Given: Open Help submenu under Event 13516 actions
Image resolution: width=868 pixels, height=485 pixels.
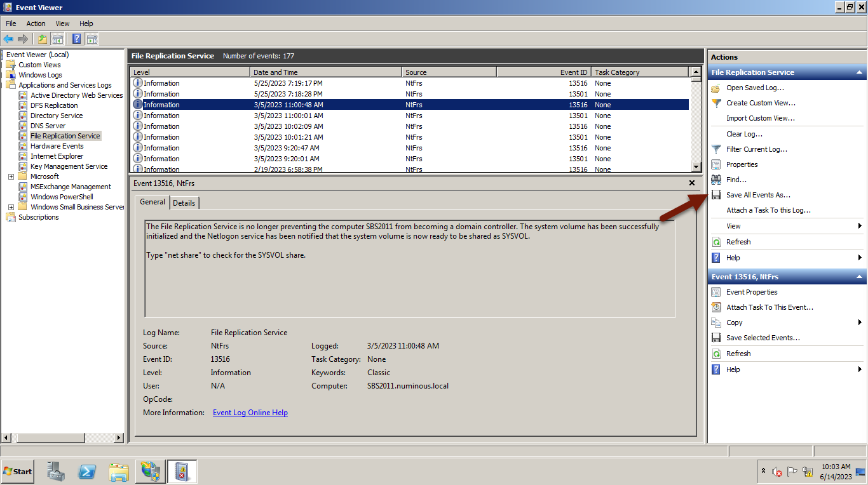Looking at the screenshot, I should 787,369.
